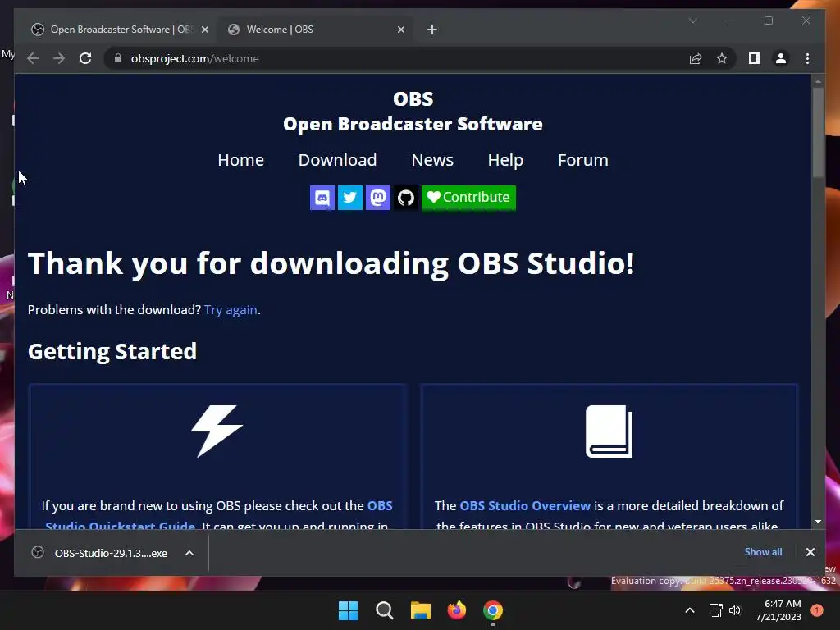
Task: Click the page vertical scrollbar thumb
Action: (x=818, y=132)
